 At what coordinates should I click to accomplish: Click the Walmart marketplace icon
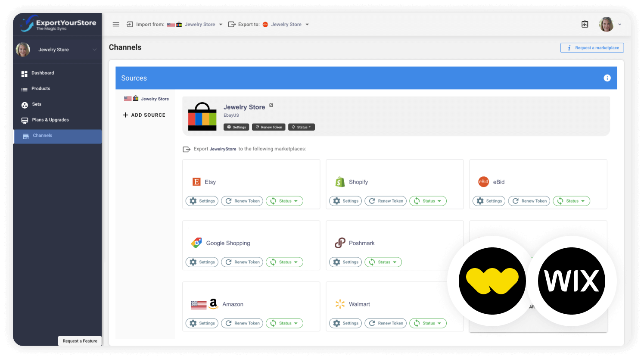coord(340,304)
